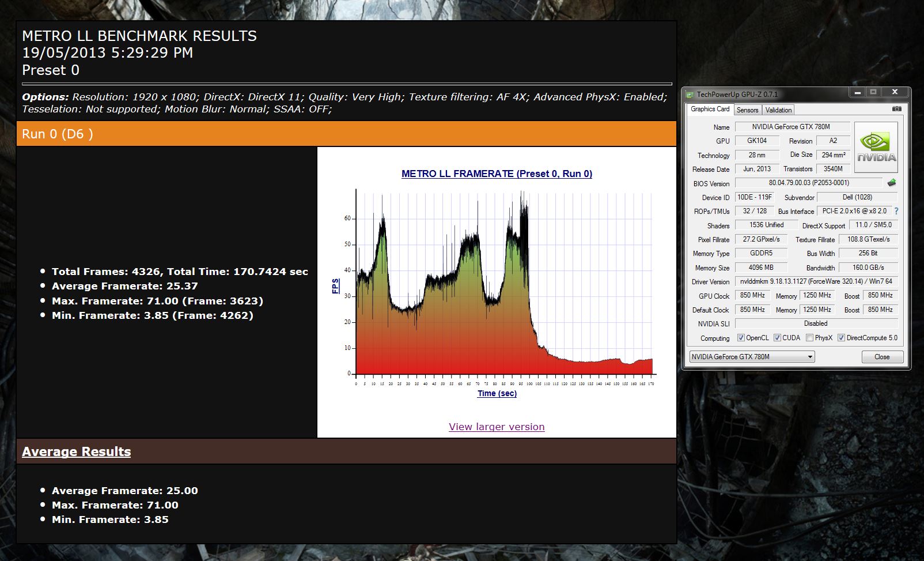Image resolution: width=924 pixels, height=561 pixels.
Task: Click the BIOS Version field
Action: 809,183
